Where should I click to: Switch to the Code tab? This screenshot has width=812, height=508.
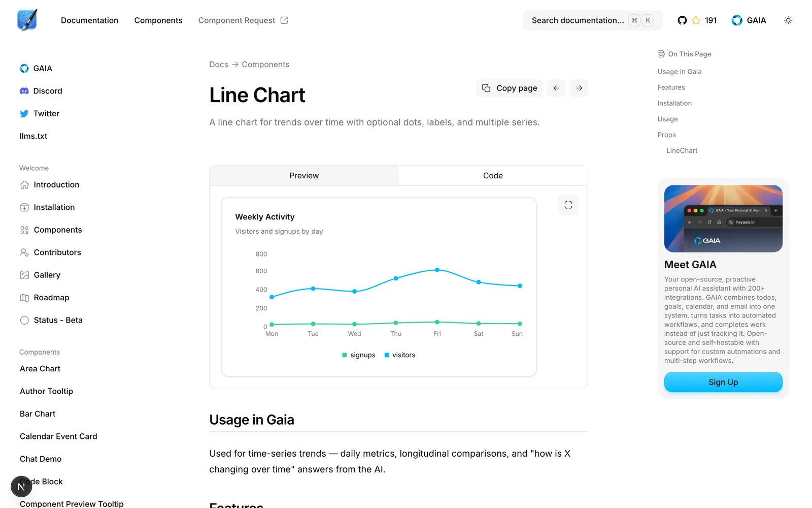click(x=493, y=175)
